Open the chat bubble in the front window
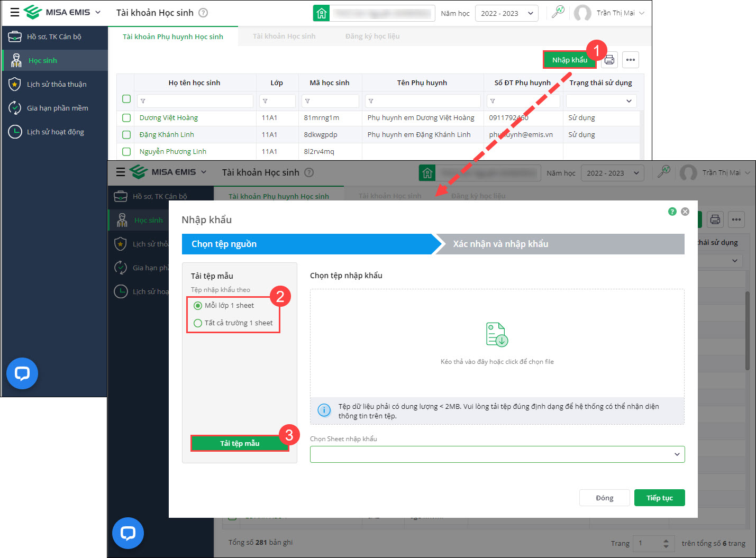Screen dimensions: 756x558 (128, 533)
